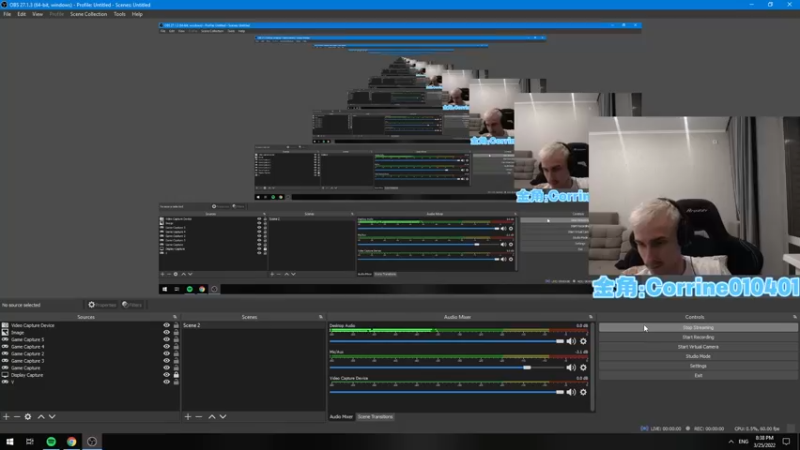Open the Windows Start menu
800x450 pixels.
point(10,441)
